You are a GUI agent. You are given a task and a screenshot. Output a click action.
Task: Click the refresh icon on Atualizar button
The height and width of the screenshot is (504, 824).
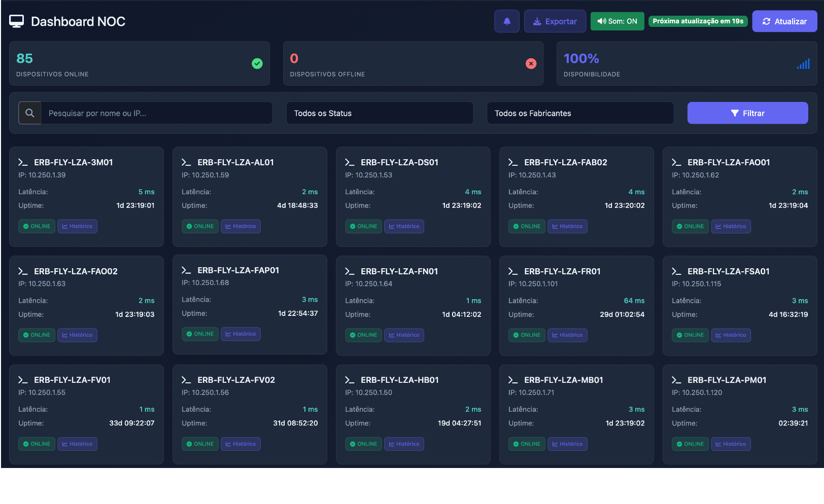(766, 21)
